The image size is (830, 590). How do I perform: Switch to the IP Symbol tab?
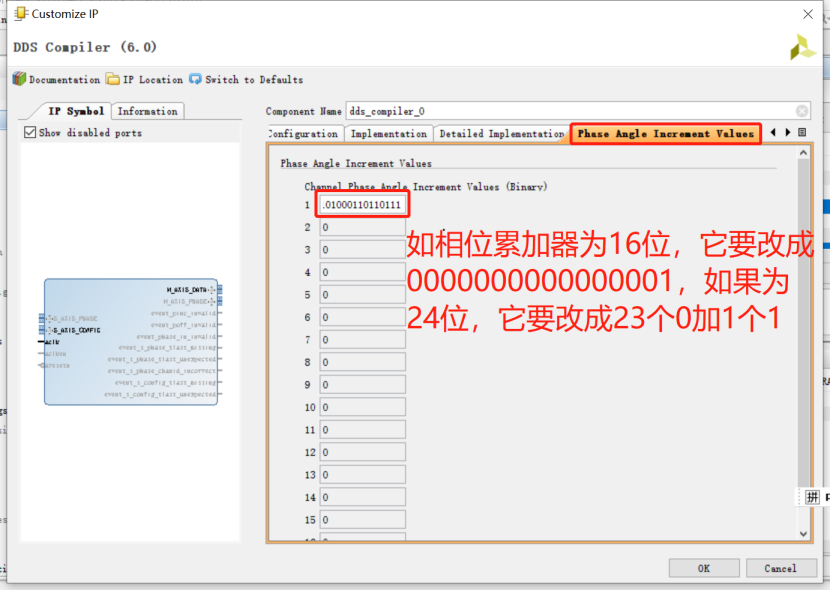pyautogui.click(x=76, y=111)
